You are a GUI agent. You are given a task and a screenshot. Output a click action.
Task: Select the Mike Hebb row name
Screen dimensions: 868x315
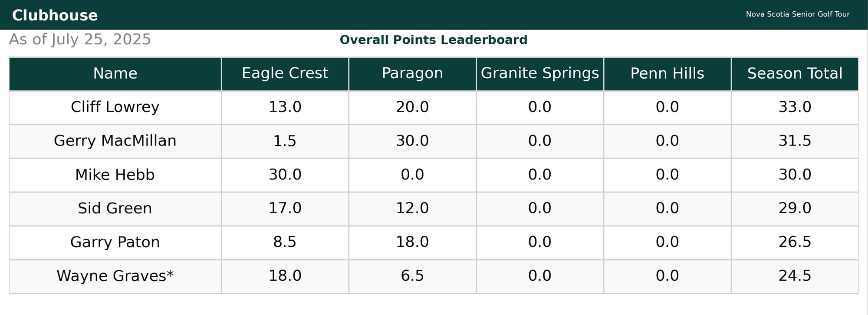point(115,175)
